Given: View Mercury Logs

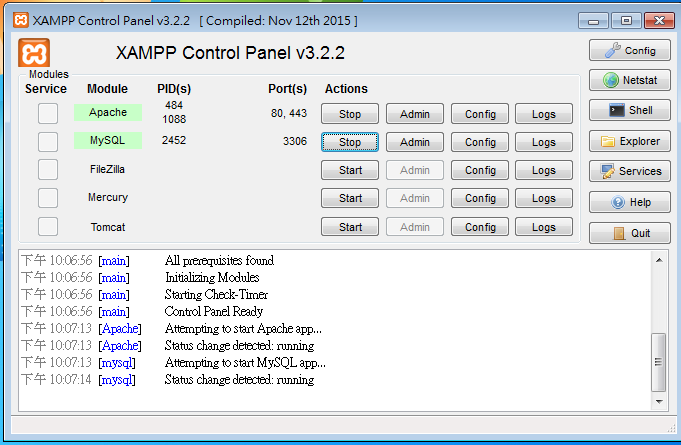Looking at the screenshot, I should (x=544, y=198).
